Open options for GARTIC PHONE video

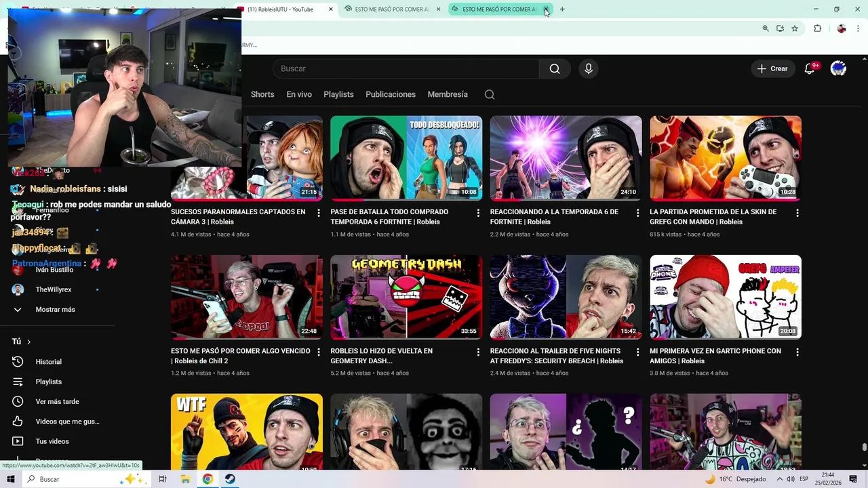[x=797, y=352]
